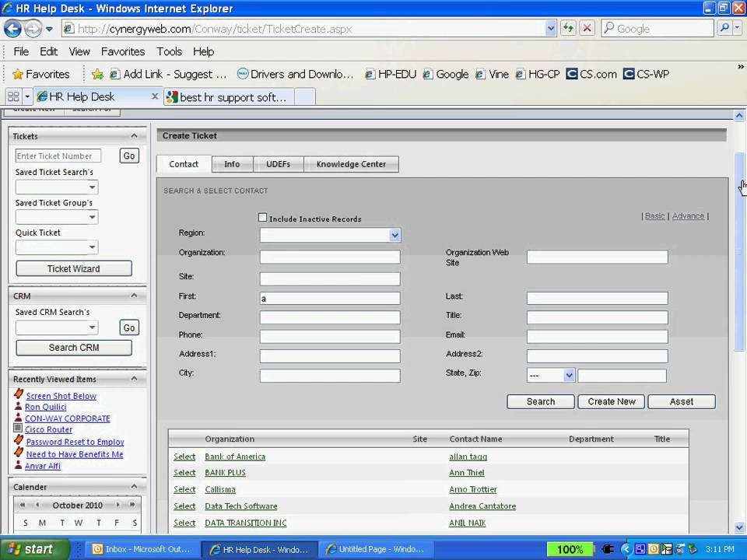Open Saved CRM Search's dropdown
The image size is (747, 560).
pyautogui.click(x=92, y=327)
